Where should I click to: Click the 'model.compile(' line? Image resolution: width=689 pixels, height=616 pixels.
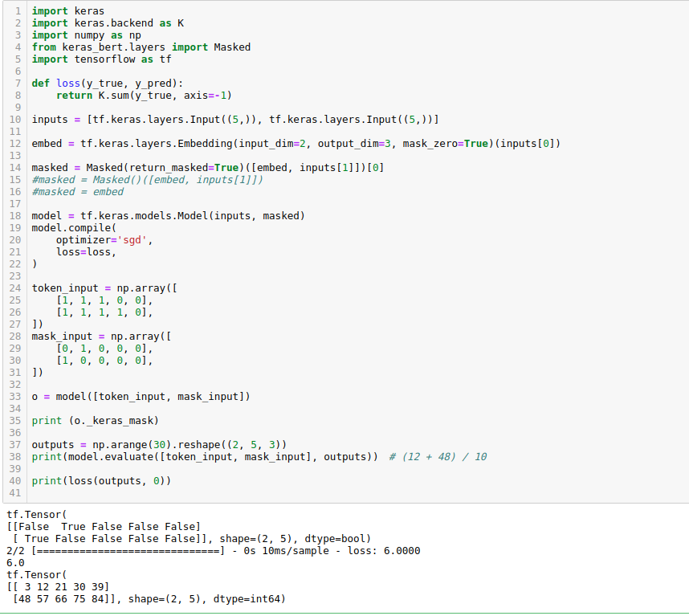click(x=74, y=227)
